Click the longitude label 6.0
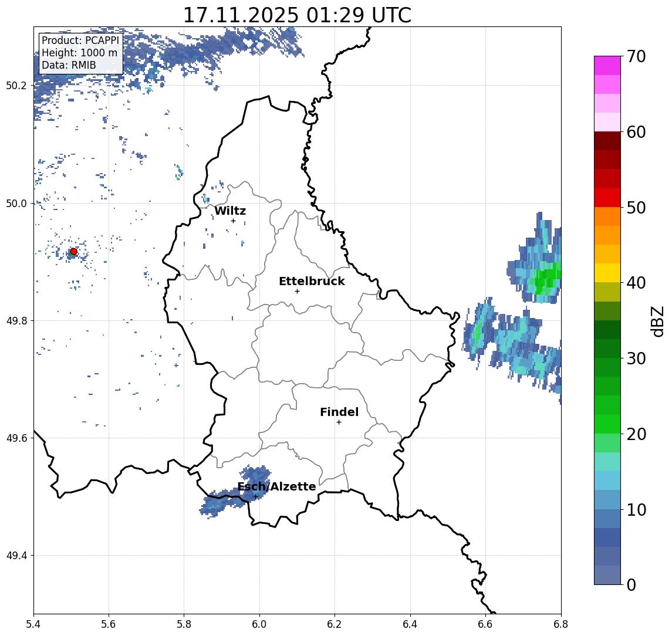 click(x=259, y=624)
